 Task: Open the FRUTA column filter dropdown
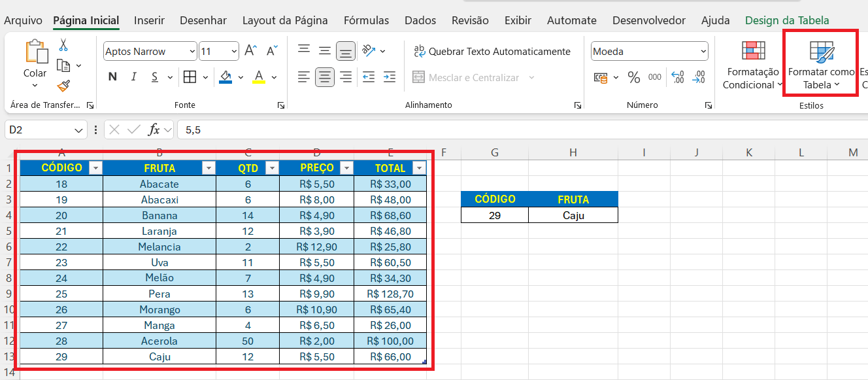209,169
